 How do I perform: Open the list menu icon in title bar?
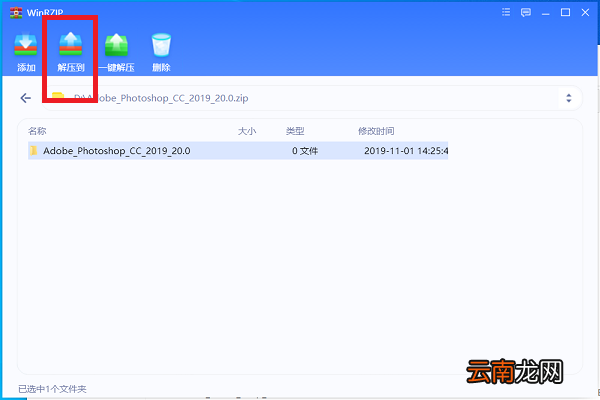(506, 12)
